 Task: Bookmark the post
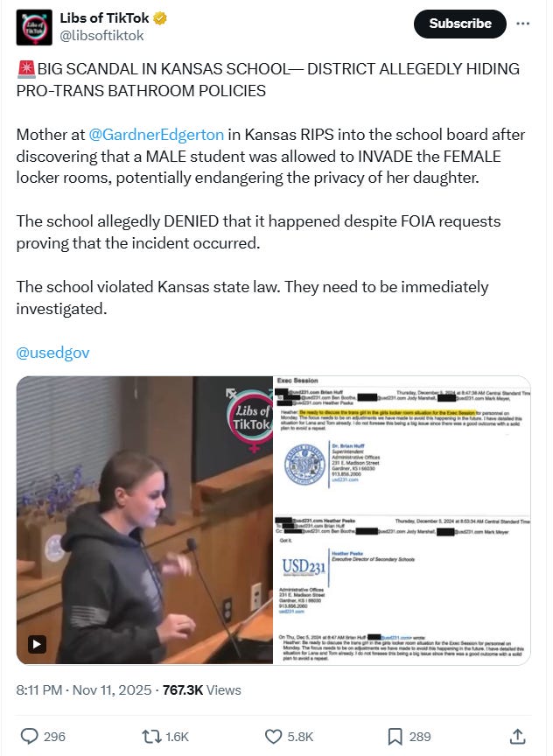pos(395,737)
